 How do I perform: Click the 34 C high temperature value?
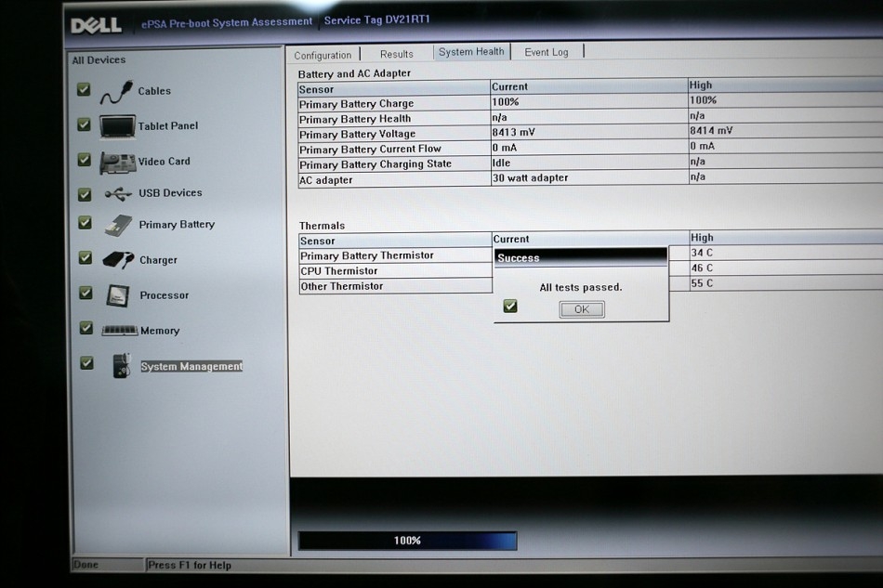point(702,253)
